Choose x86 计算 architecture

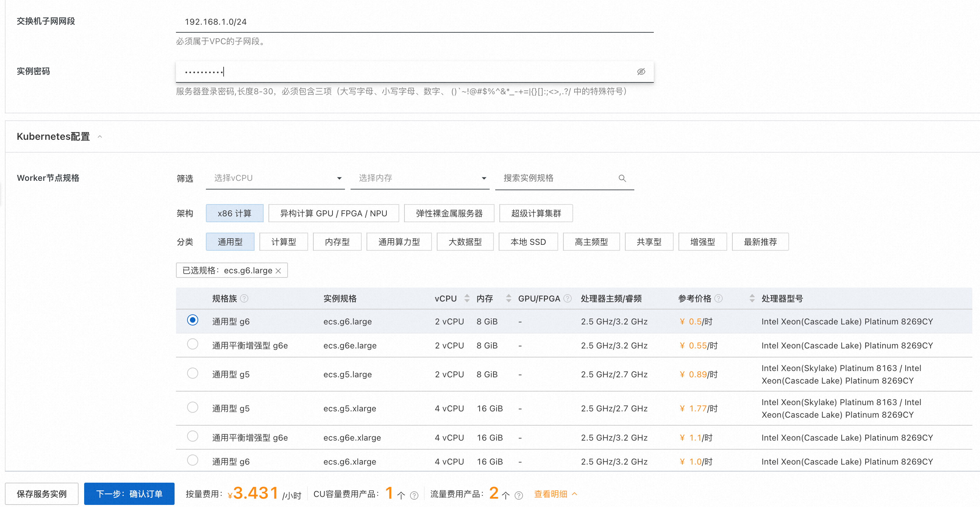[234, 214]
